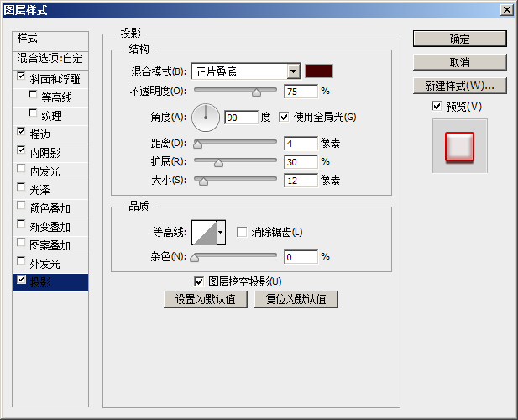Open the 图案叠加 settings row
Image resolution: width=518 pixels, height=420 pixels.
pyautogui.click(x=50, y=245)
